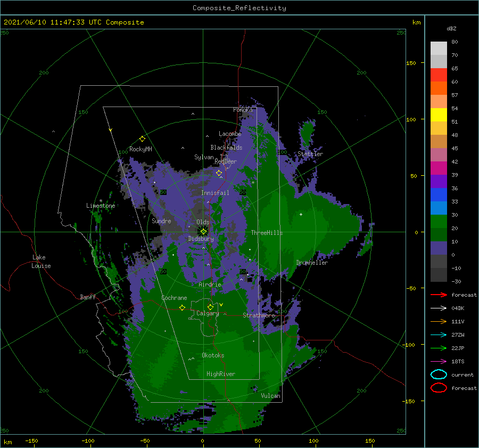Click the magenta 18TS arrow icon
The image size is (479, 448).
tap(439, 362)
